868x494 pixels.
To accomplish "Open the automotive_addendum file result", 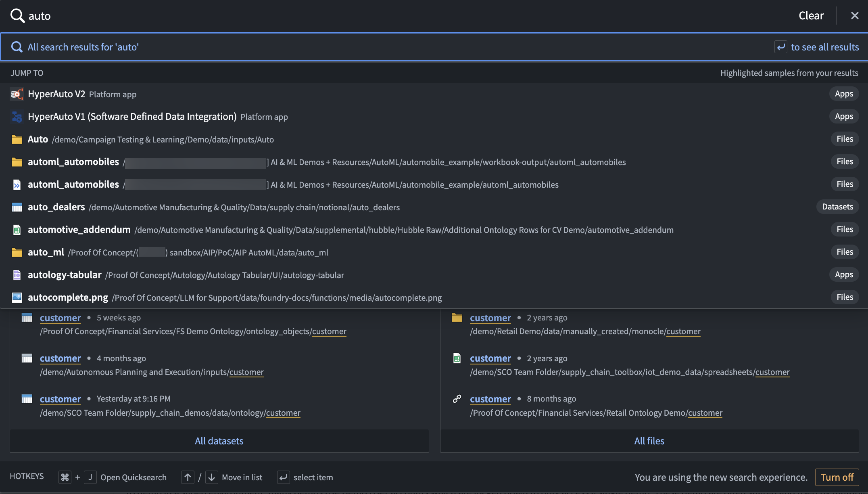I will point(434,230).
